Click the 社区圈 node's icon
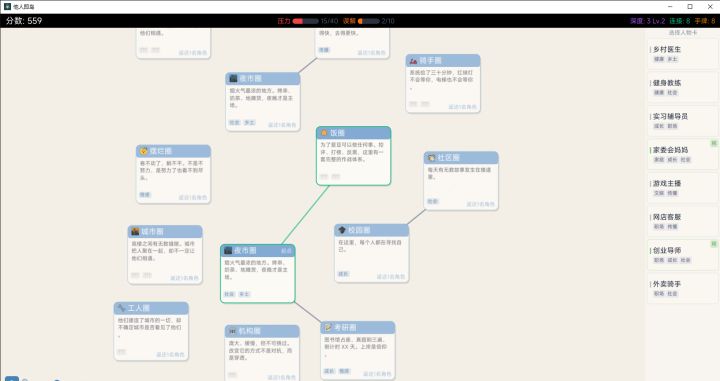Viewport: 720px width, 381px height. [432, 157]
